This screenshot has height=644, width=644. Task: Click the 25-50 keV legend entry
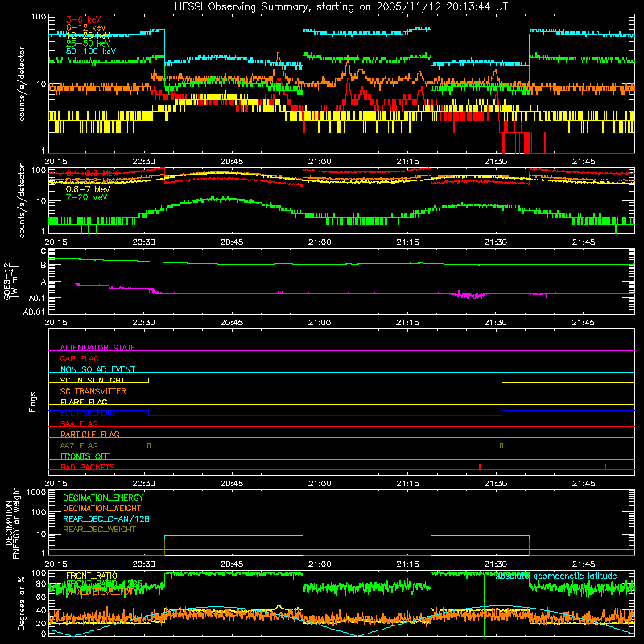89,43
